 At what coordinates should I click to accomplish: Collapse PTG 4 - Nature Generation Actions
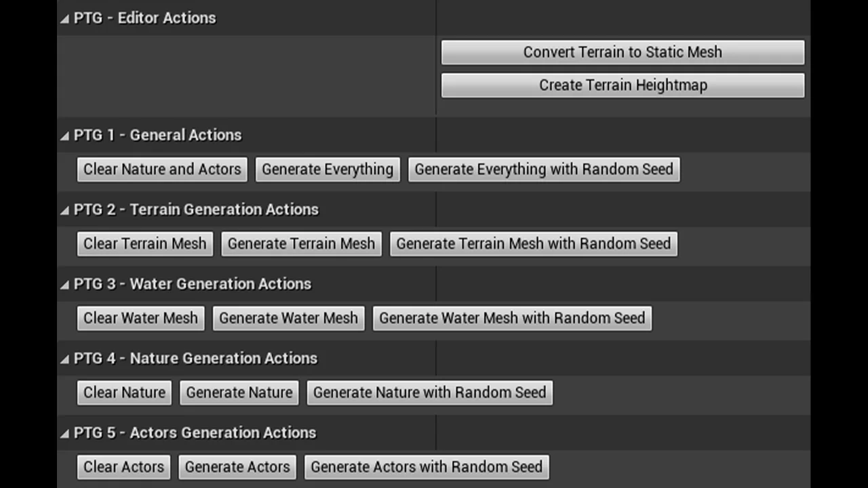coord(64,360)
